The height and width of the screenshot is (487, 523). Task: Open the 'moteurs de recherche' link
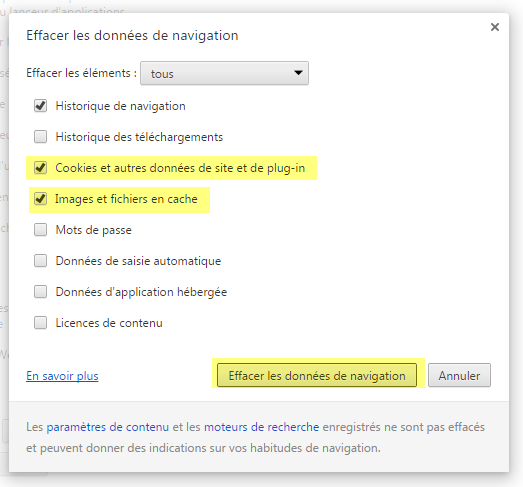click(x=262, y=427)
